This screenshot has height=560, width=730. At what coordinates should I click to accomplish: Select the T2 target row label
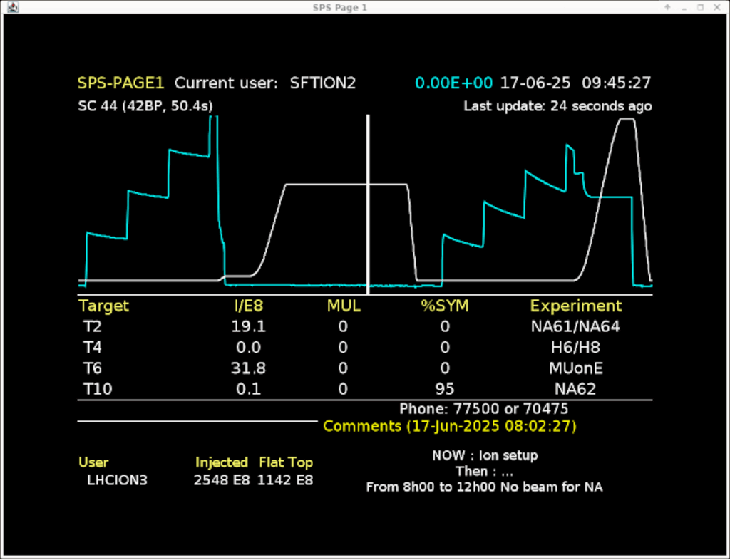92,327
